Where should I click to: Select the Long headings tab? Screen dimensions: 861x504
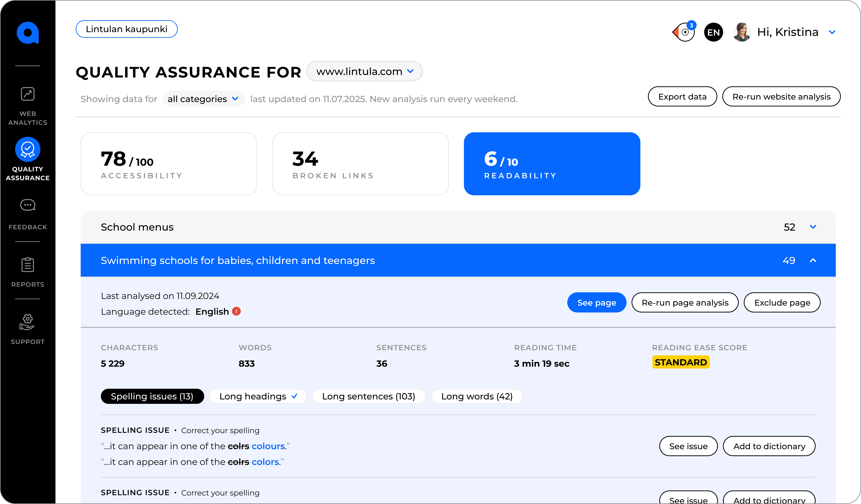[x=258, y=396]
